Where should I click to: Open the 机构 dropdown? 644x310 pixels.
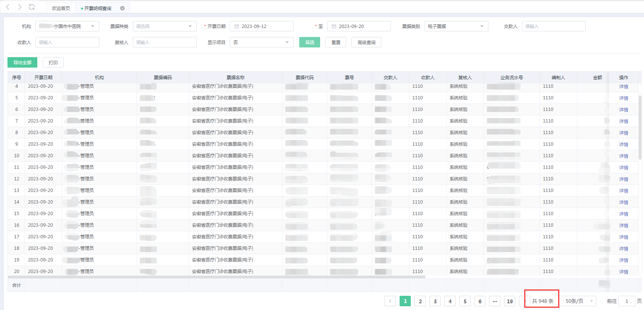67,26
